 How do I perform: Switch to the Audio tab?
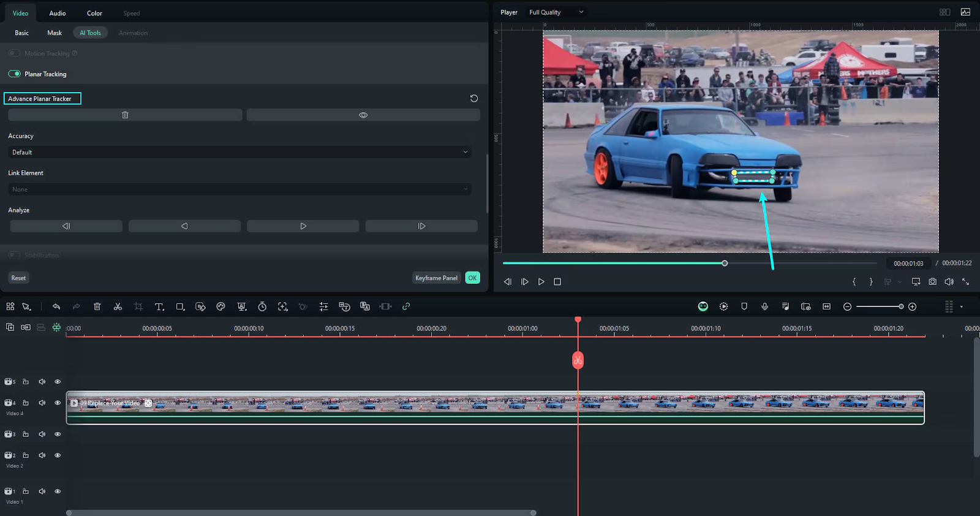point(58,13)
